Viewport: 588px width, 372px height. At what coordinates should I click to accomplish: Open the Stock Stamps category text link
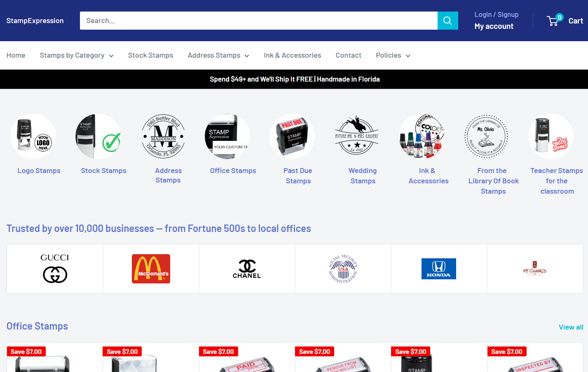[103, 171]
